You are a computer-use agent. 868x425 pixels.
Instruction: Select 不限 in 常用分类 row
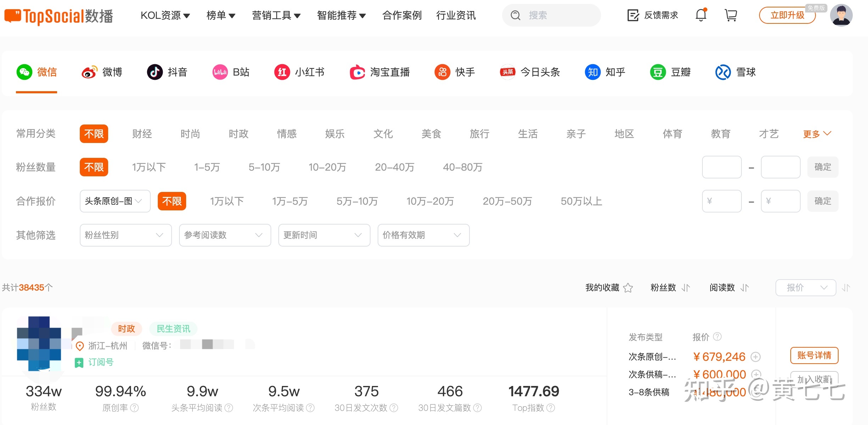[94, 134]
